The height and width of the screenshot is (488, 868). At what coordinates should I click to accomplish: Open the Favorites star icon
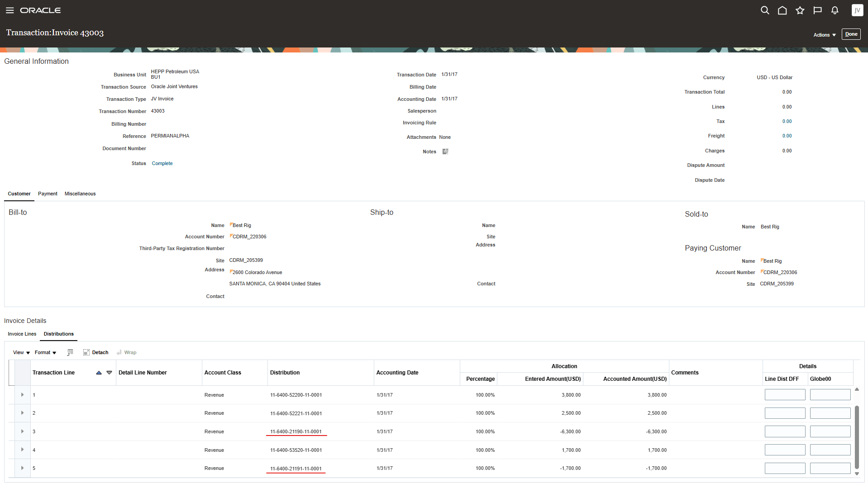(x=800, y=10)
